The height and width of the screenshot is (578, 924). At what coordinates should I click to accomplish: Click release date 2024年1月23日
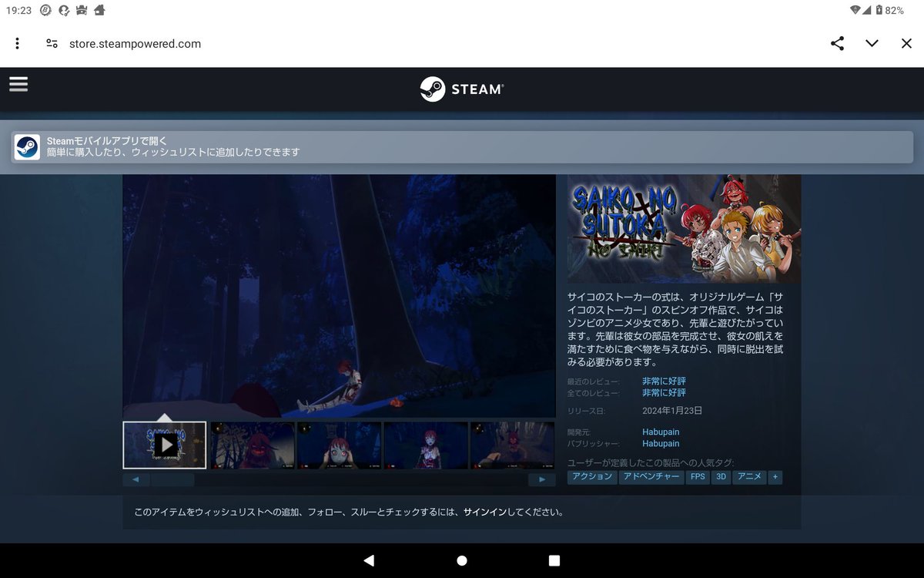click(x=672, y=411)
